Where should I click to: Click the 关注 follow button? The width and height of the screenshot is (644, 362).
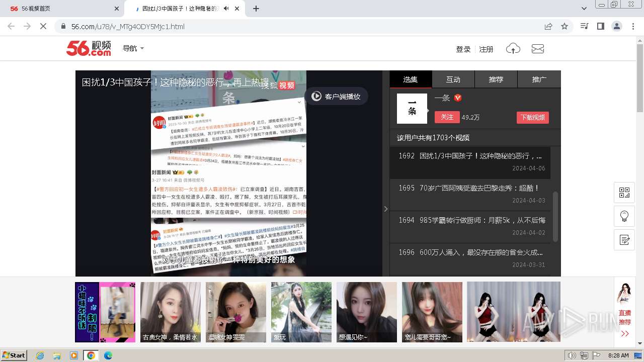pos(447,117)
